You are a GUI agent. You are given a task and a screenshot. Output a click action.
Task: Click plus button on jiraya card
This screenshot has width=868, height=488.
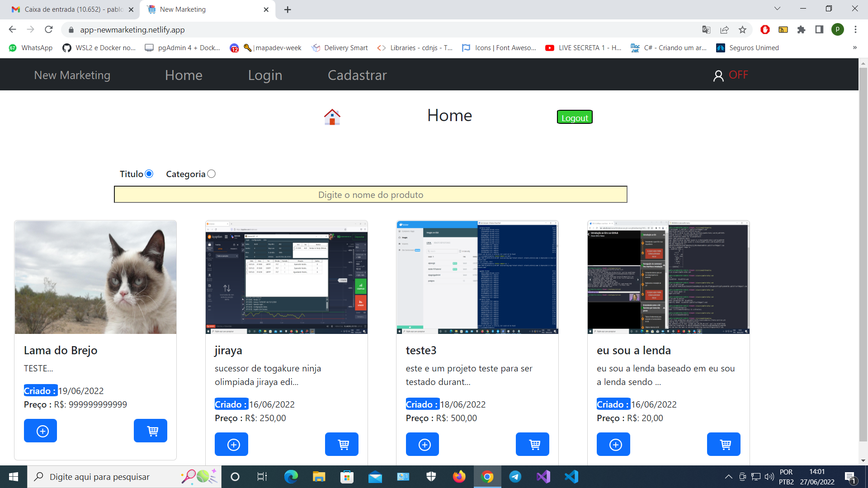pos(231,444)
